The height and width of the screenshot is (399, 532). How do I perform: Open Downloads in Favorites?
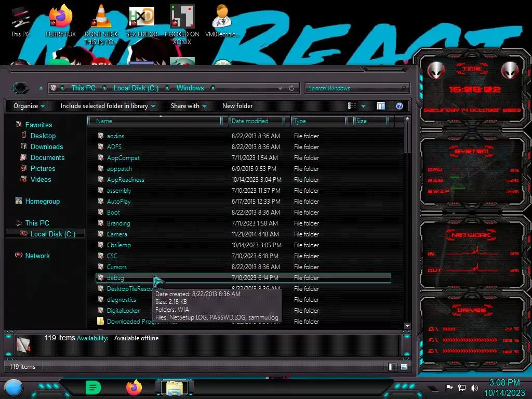pyautogui.click(x=42, y=147)
